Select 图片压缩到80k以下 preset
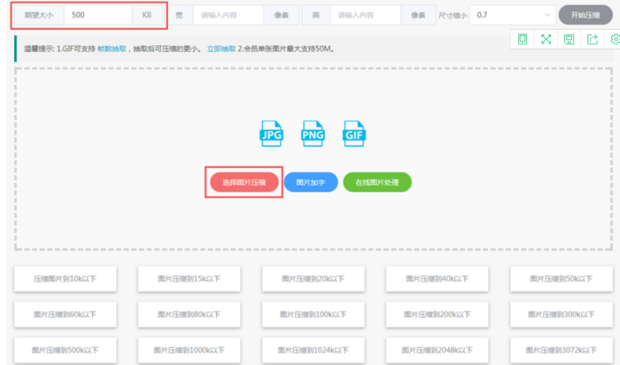Screen dimensions: 620x365 (189, 314)
